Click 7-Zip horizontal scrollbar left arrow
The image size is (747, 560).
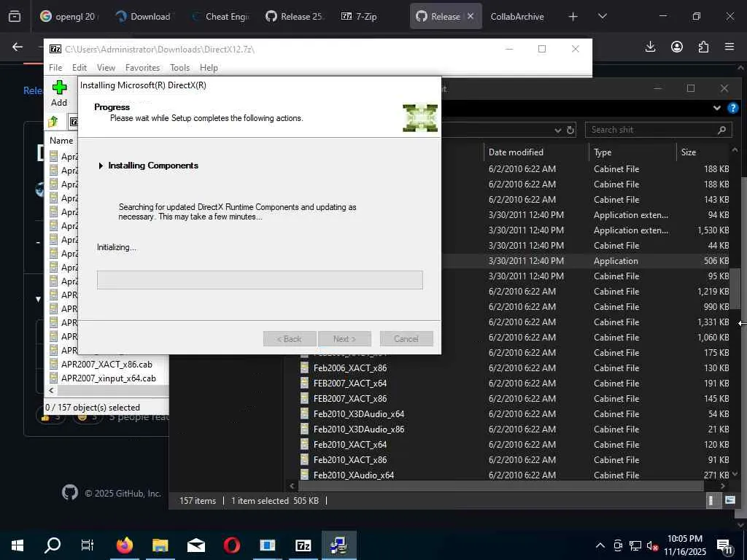pos(51,391)
